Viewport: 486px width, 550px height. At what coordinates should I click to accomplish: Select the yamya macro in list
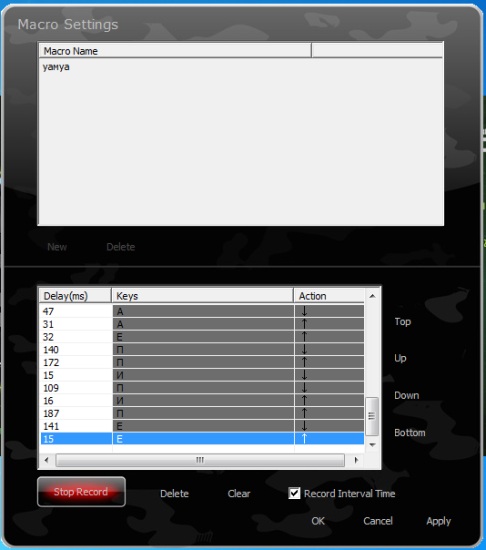[56, 67]
